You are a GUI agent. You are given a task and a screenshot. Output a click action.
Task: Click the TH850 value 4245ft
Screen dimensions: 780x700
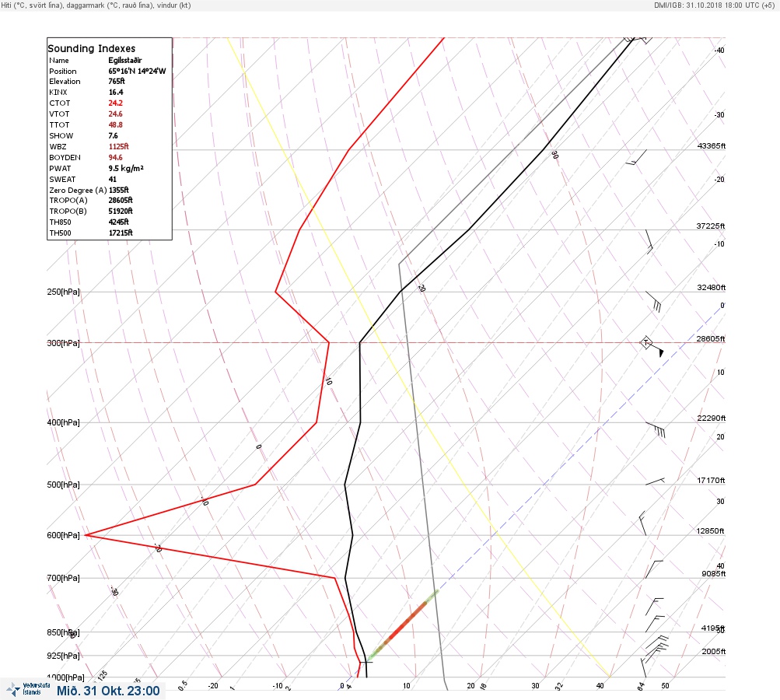(x=118, y=222)
